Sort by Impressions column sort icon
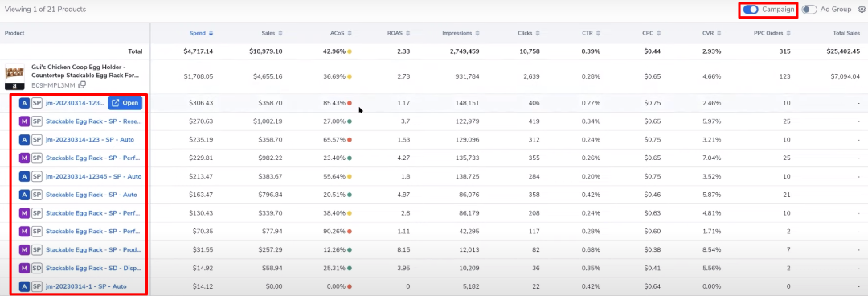The height and width of the screenshot is (296, 868). (477, 33)
